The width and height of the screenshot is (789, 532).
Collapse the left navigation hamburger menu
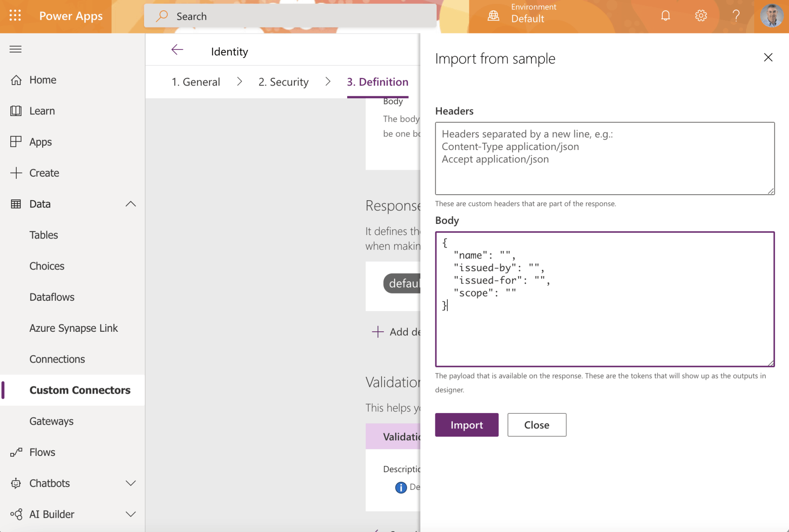coord(15,49)
